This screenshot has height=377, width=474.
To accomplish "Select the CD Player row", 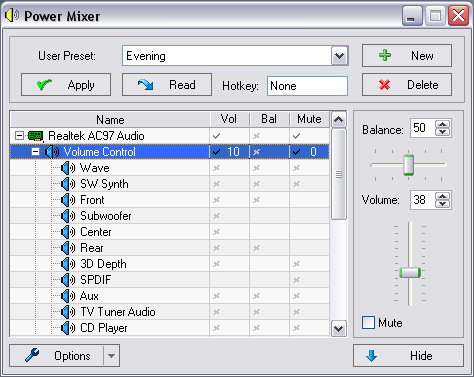I will tap(170, 328).
